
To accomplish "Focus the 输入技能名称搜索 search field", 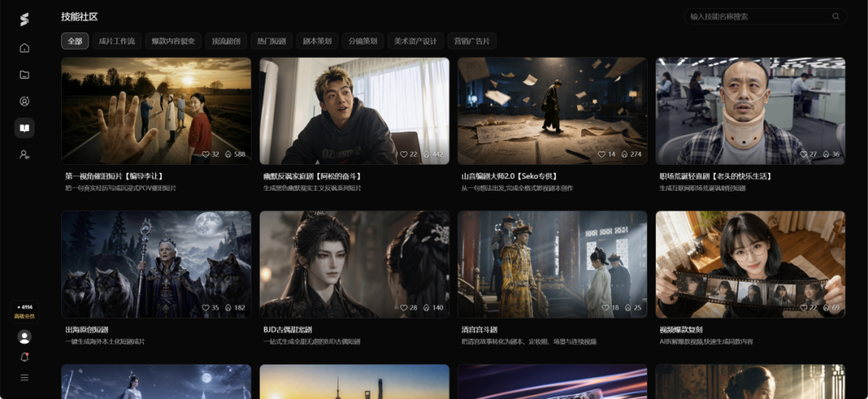I will tap(766, 17).
